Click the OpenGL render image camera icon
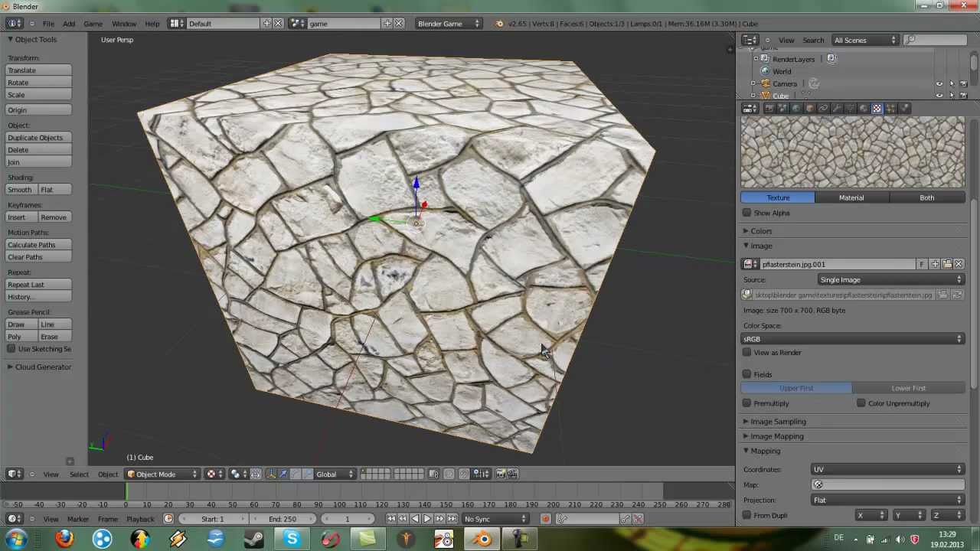Image resolution: width=980 pixels, height=551 pixels. pos(500,474)
